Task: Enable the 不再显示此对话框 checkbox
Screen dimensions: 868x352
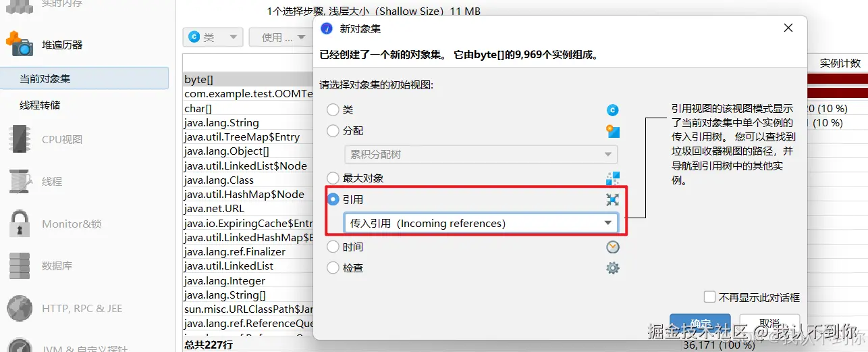Action: pyautogui.click(x=709, y=297)
